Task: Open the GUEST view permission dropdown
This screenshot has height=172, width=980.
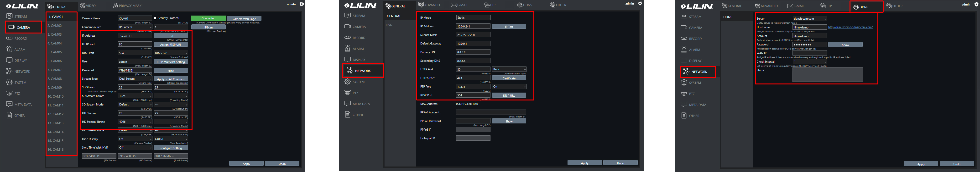Action: pos(171,139)
